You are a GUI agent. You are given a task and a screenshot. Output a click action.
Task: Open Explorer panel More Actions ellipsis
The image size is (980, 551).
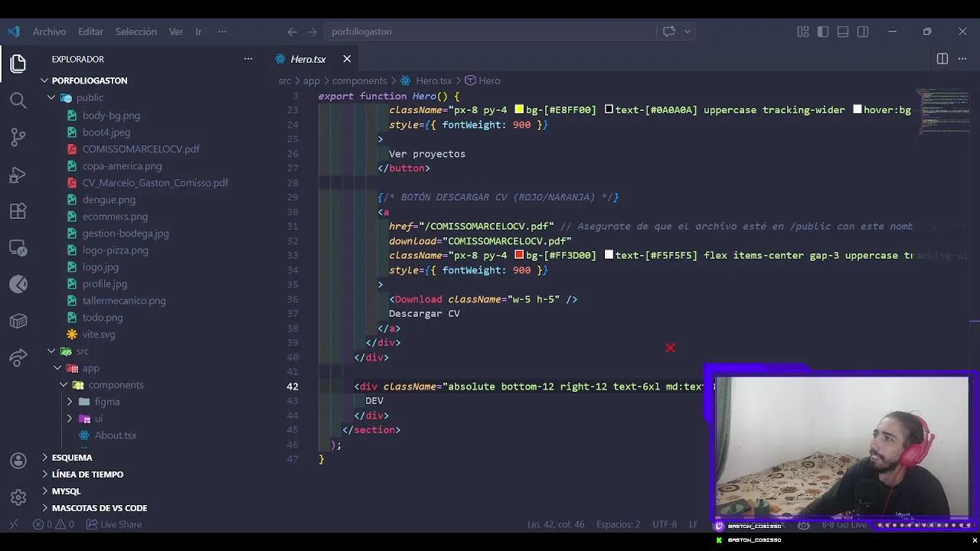(248, 59)
